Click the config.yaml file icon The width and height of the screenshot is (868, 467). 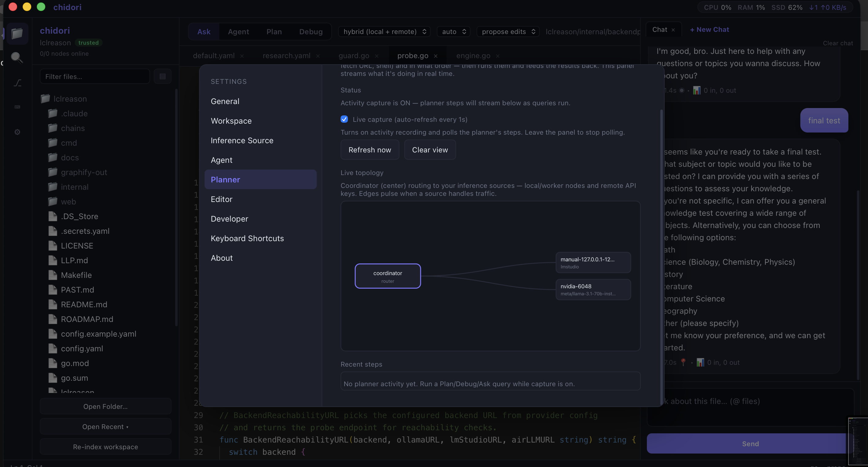pos(53,349)
